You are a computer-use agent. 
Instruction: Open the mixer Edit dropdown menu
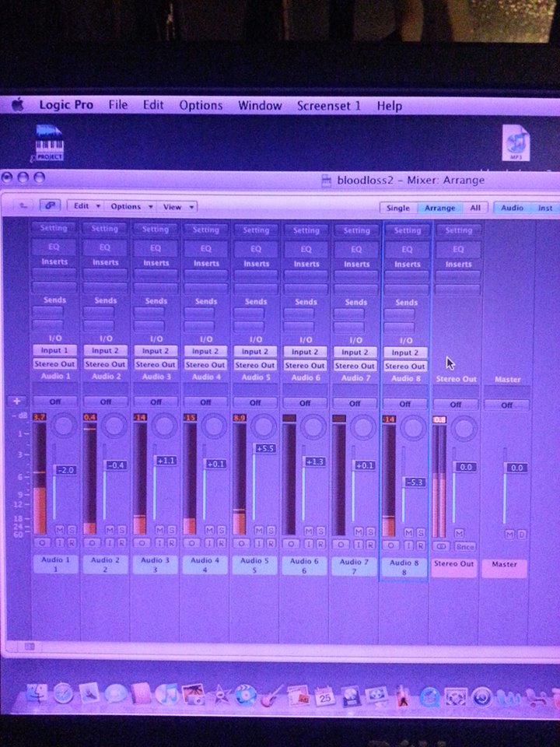click(x=86, y=205)
